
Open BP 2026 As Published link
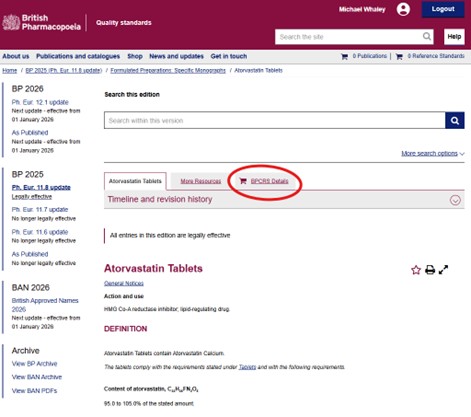30,133
